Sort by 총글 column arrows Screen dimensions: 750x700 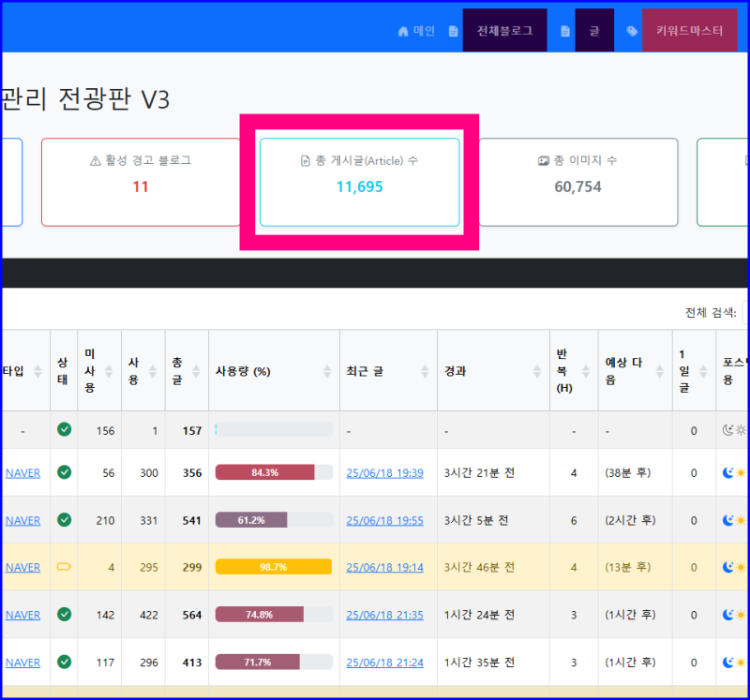tap(196, 371)
